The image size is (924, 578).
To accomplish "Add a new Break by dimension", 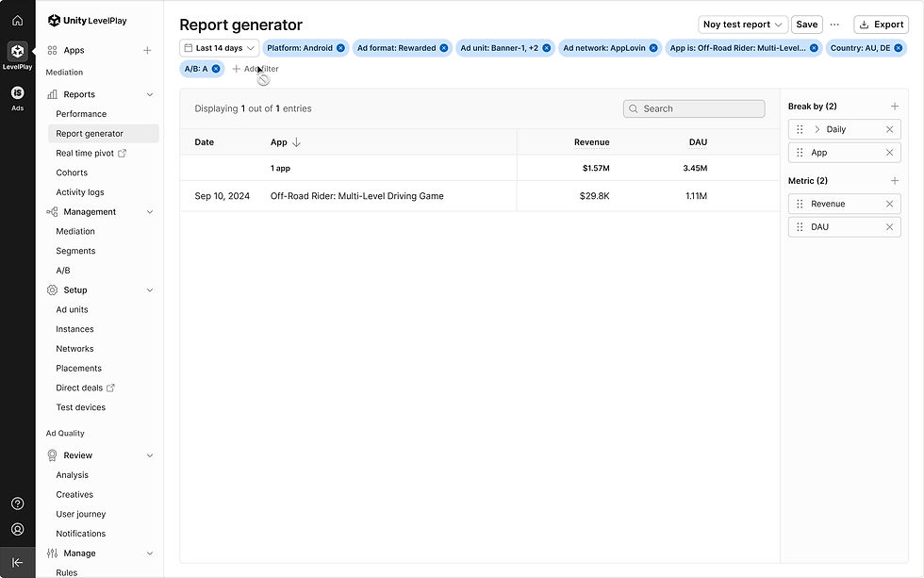I will click(895, 106).
